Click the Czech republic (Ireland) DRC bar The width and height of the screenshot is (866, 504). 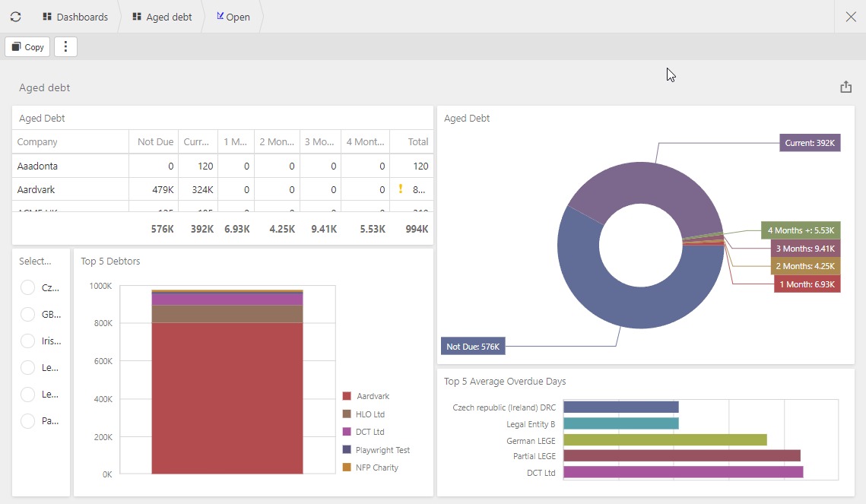[620, 407]
